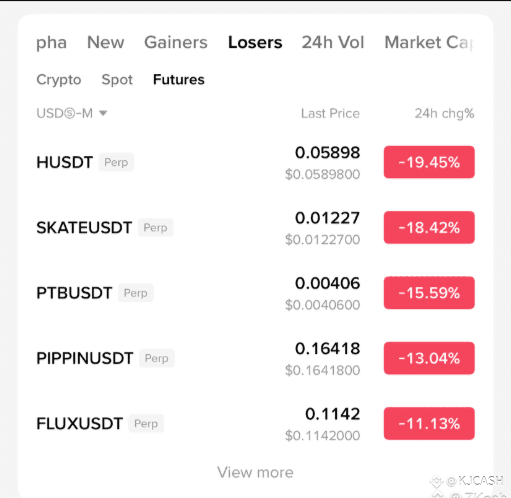Image resolution: width=511 pixels, height=498 pixels.
Task: Select the partially visible Alpha tab
Action: (51, 43)
